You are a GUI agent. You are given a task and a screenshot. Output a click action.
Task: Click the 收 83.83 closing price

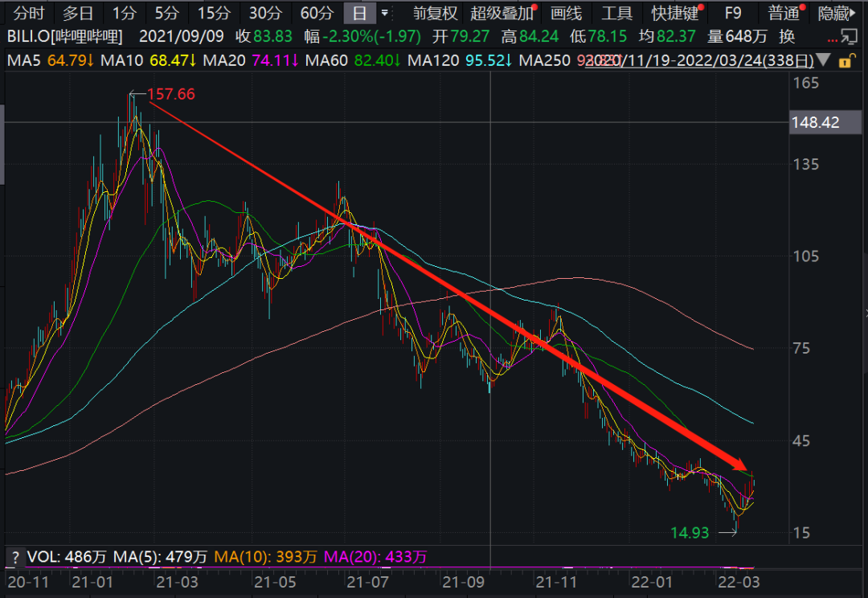coord(264,36)
